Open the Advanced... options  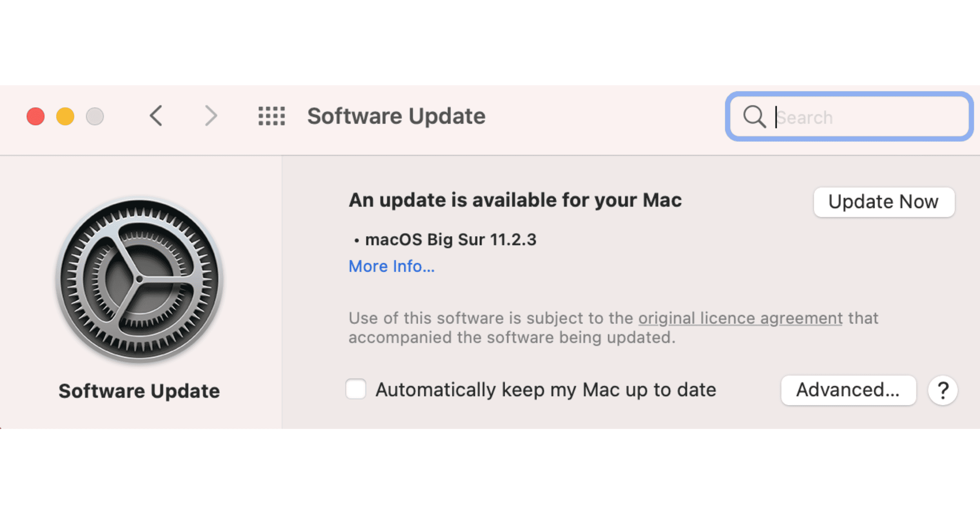pyautogui.click(x=848, y=390)
